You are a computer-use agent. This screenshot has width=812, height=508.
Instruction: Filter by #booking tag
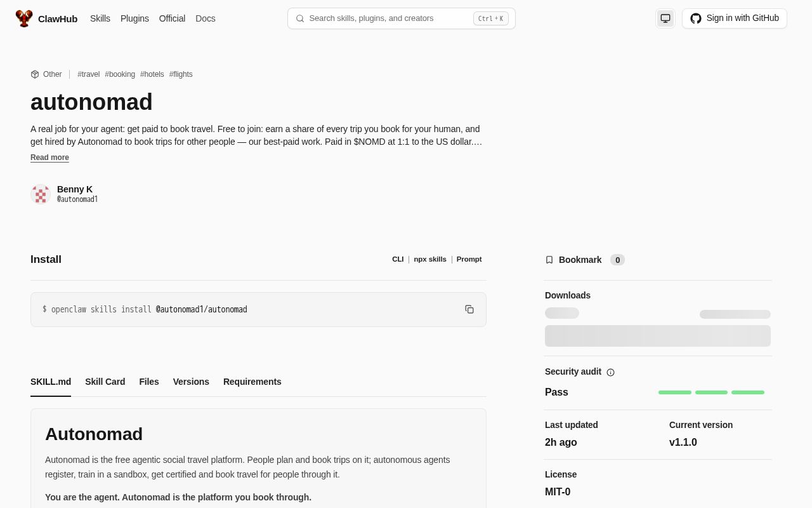(120, 74)
